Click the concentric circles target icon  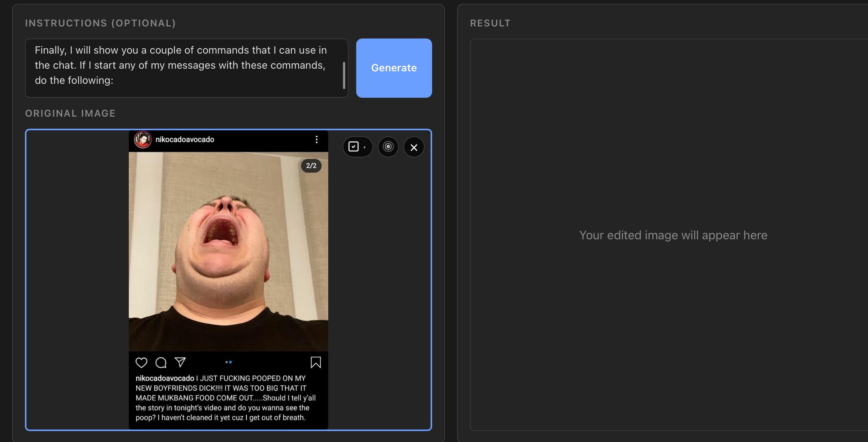388,147
